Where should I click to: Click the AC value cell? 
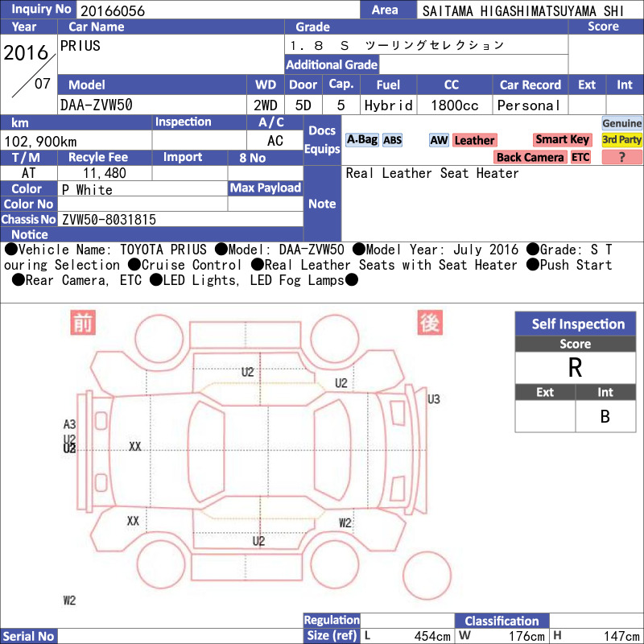point(275,140)
